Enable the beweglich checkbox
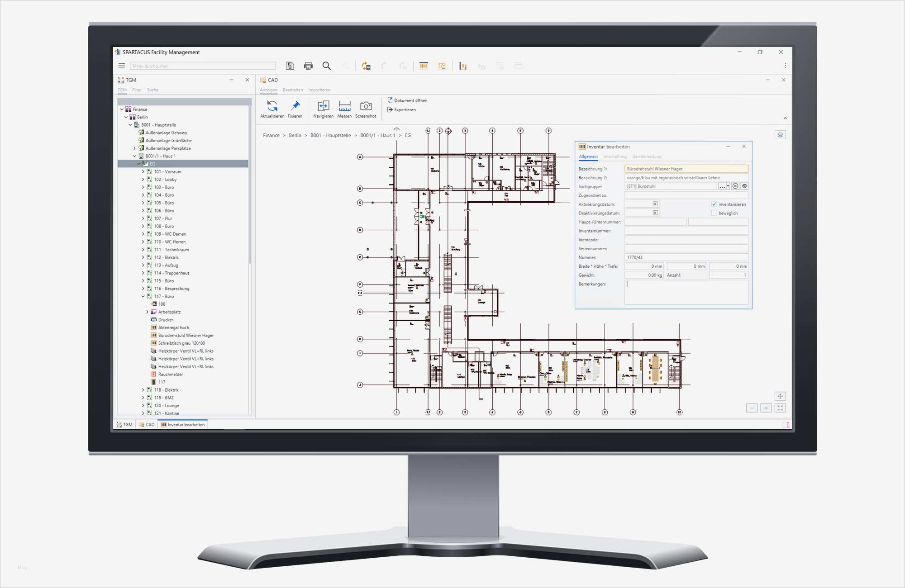 pos(714,213)
